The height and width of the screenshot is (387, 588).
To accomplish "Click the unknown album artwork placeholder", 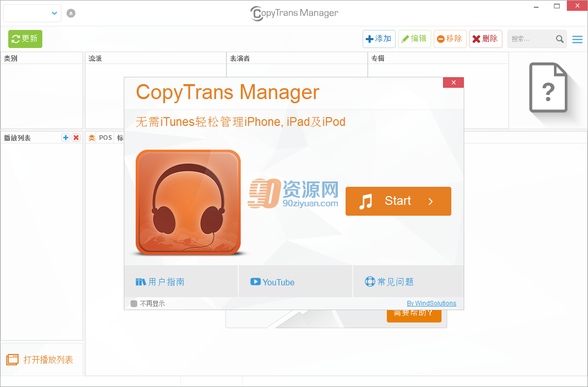I will [548, 87].
